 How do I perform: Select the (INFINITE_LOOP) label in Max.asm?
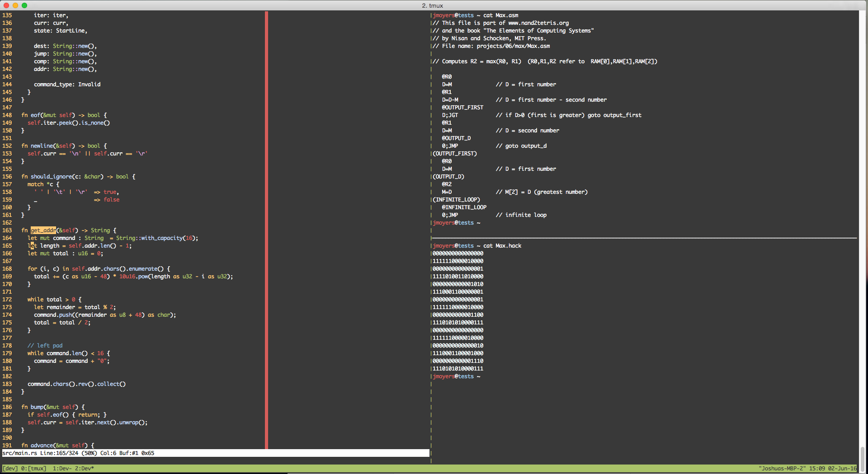pyautogui.click(x=456, y=199)
